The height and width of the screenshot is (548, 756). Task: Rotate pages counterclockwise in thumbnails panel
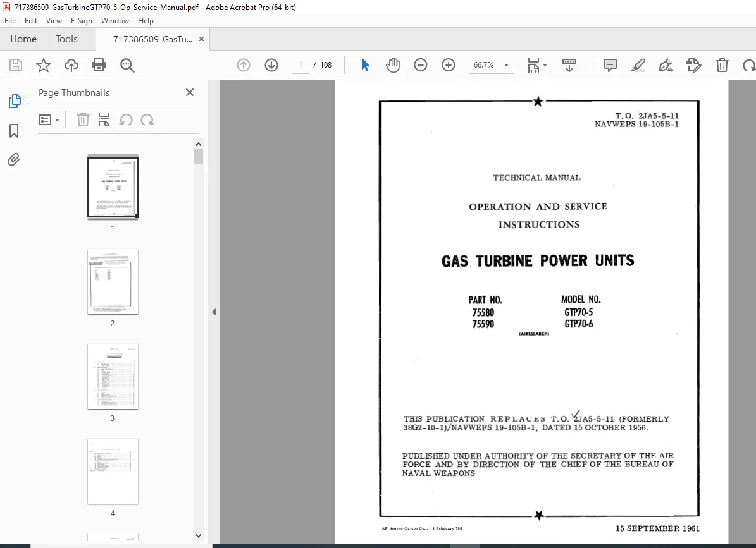click(126, 119)
